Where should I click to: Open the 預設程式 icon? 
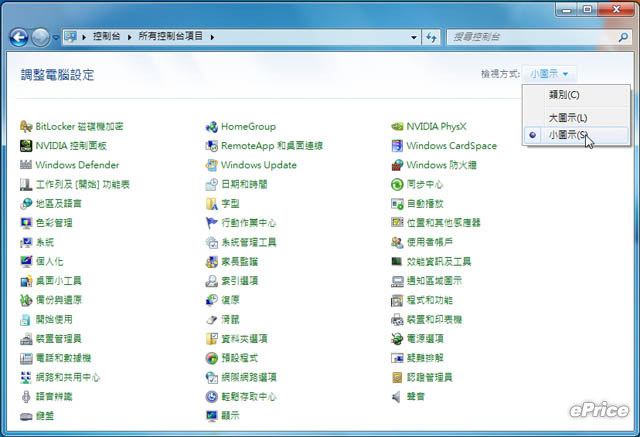[x=211, y=358]
